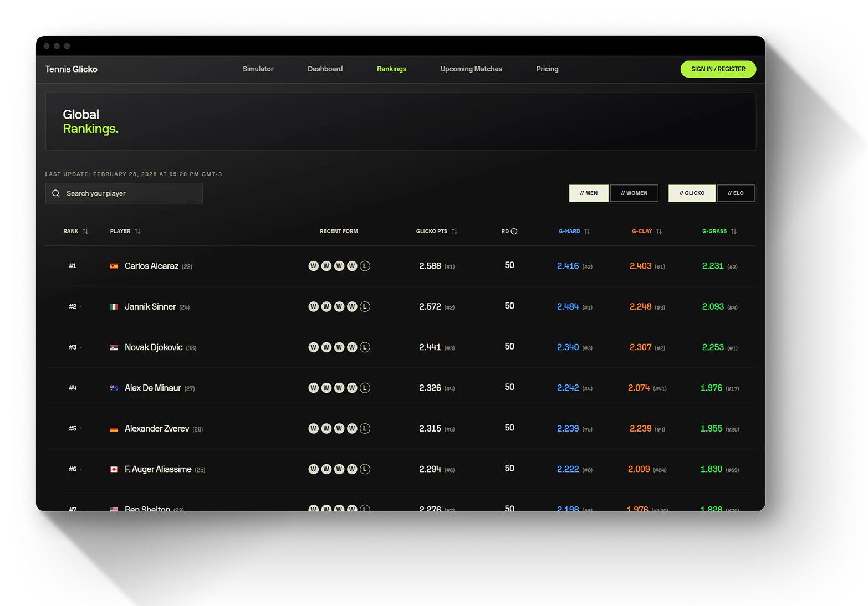Click the L form badge for Novak Djokovic
The height and width of the screenshot is (606, 868).
[x=365, y=347]
